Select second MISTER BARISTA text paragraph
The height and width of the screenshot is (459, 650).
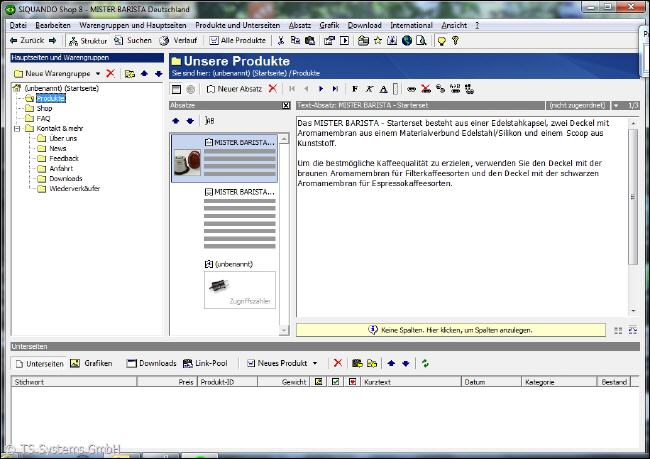240,219
